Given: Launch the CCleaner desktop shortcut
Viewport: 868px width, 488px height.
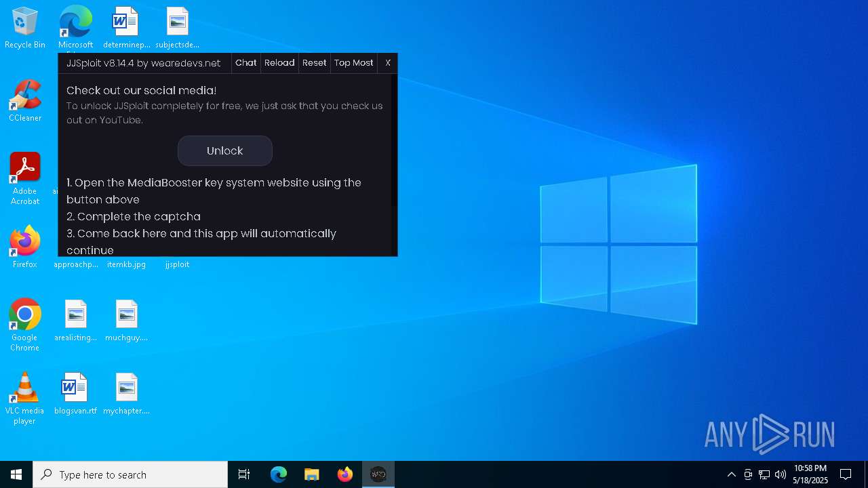Looking at the screenshot, I should click(25, 101).
